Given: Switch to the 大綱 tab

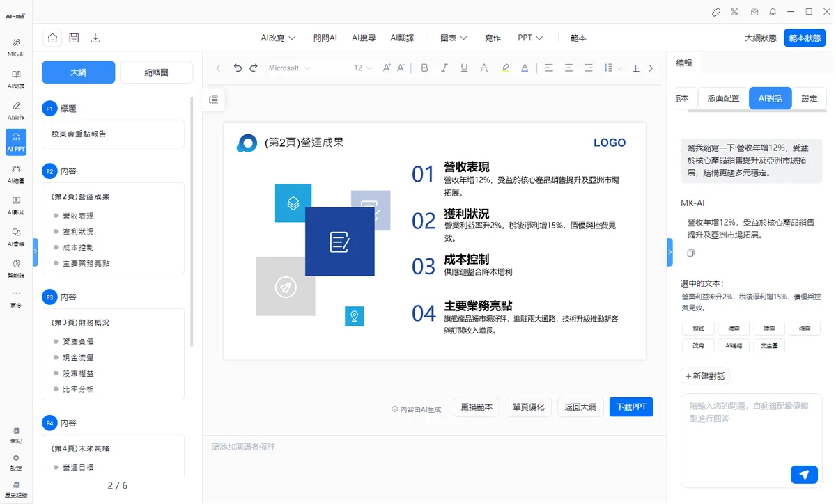Looking at the screenshot, I should point(78,72).
